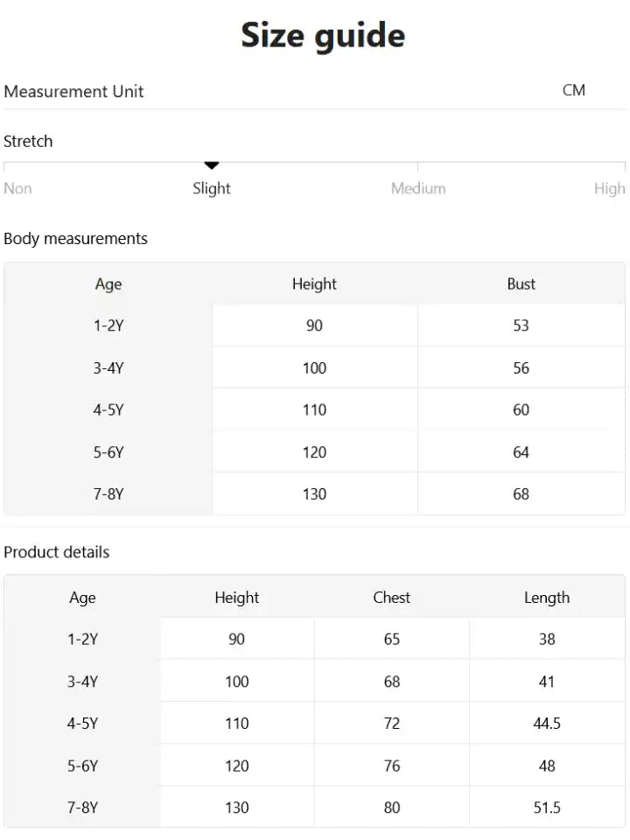Click bust value 68 in Body measurements
630x840 pixels.
click(x=521, y=493)
